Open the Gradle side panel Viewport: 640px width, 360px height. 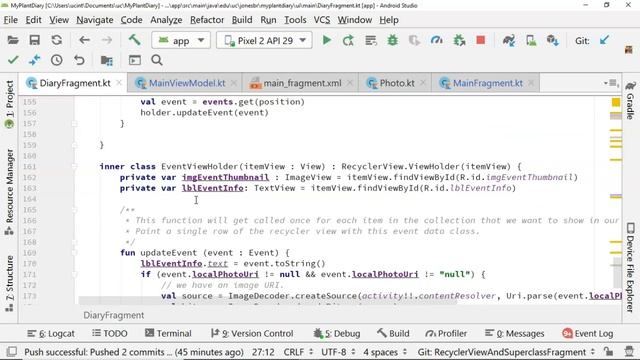pyautogui.click(x=630, y=100)
